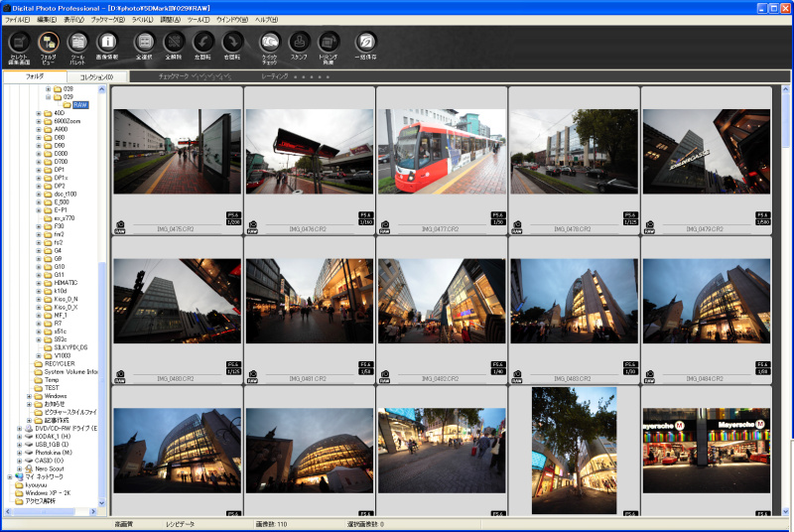
Task: Switch to the フォルダ tab
Action: pos(35,76)
